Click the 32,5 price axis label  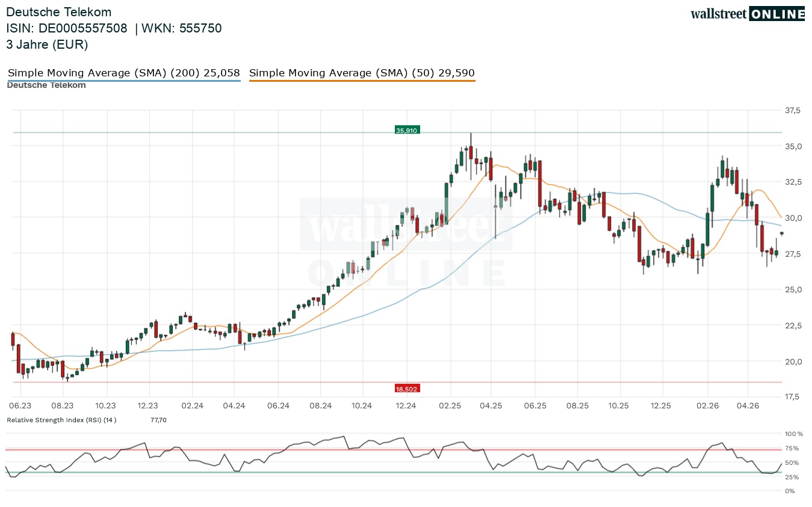(793, 182)
